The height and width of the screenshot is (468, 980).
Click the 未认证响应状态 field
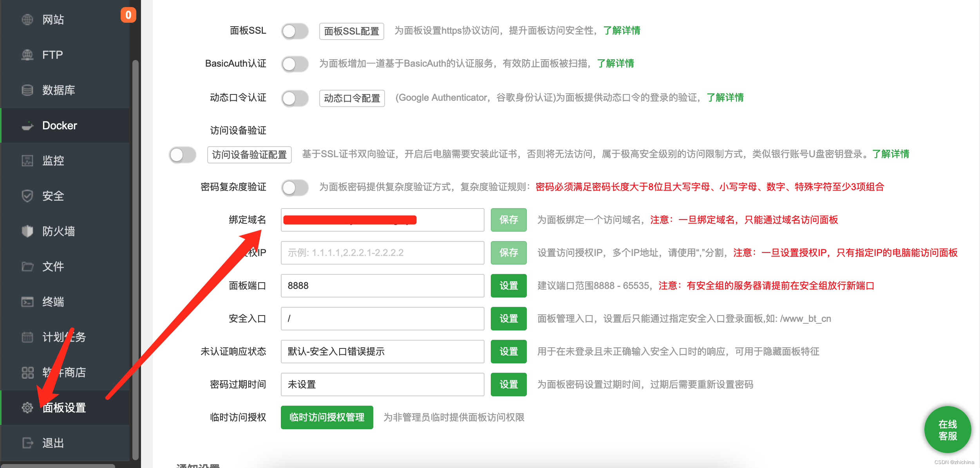pos(382,352)
